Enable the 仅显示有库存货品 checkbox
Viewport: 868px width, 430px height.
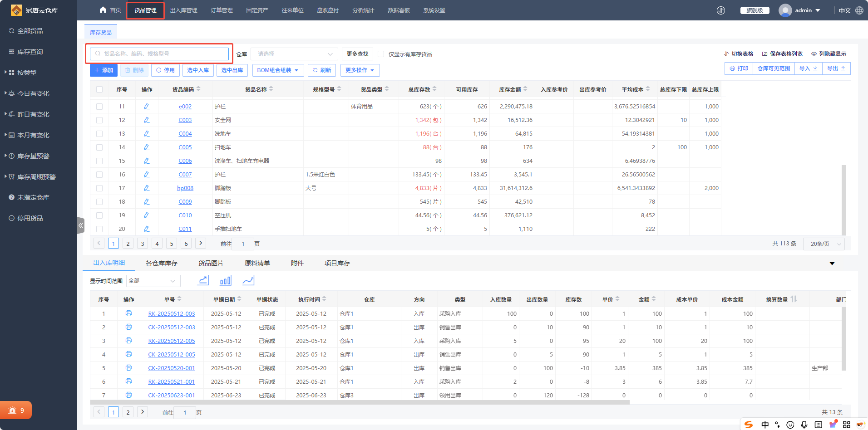pos(381,54)
